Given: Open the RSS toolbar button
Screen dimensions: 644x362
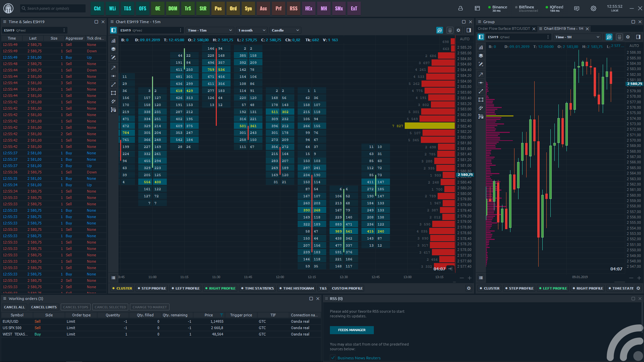Looking at the screenshot, I should click(294, 8).
